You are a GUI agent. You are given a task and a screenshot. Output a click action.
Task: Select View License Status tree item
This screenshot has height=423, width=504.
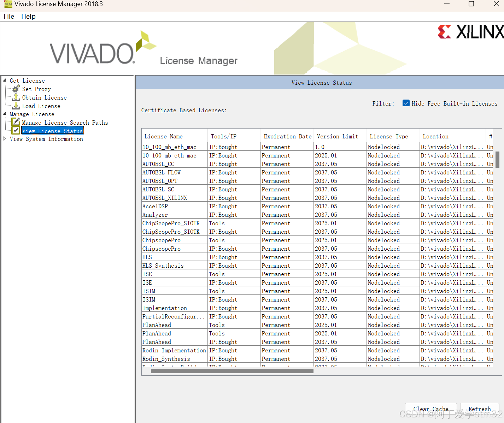point(52,131)
